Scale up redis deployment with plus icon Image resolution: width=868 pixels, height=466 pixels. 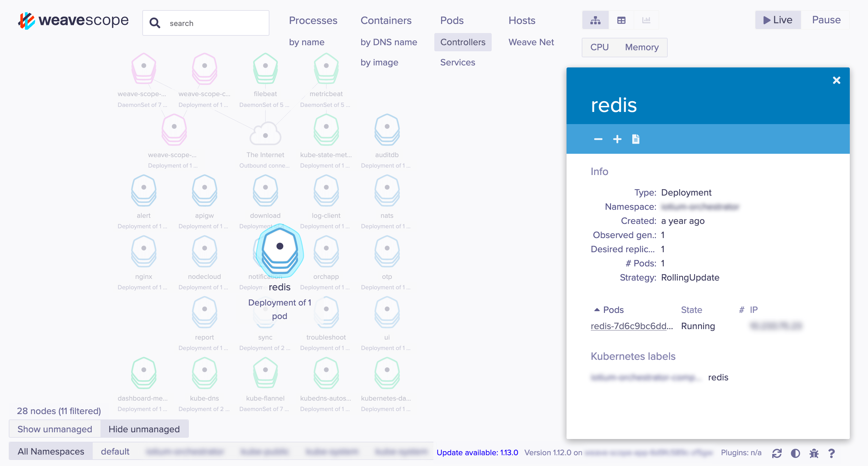click(x=617, y=139)
